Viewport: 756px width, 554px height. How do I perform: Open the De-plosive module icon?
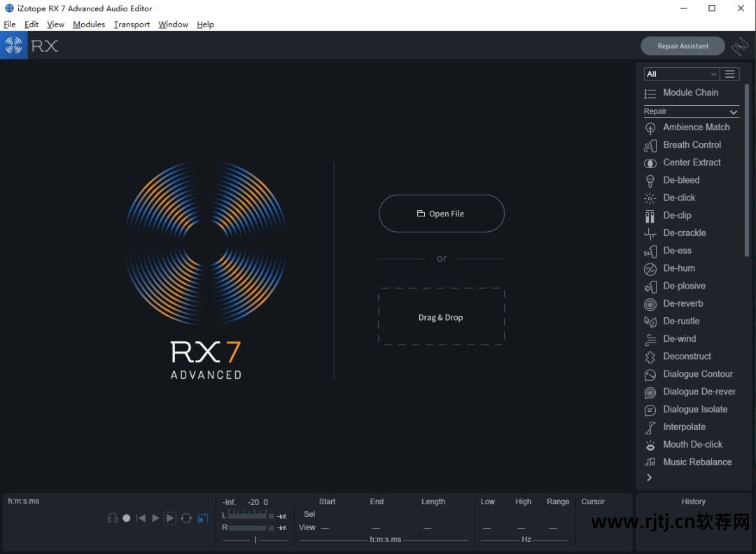pyautogui.click(x=650, y=286)
